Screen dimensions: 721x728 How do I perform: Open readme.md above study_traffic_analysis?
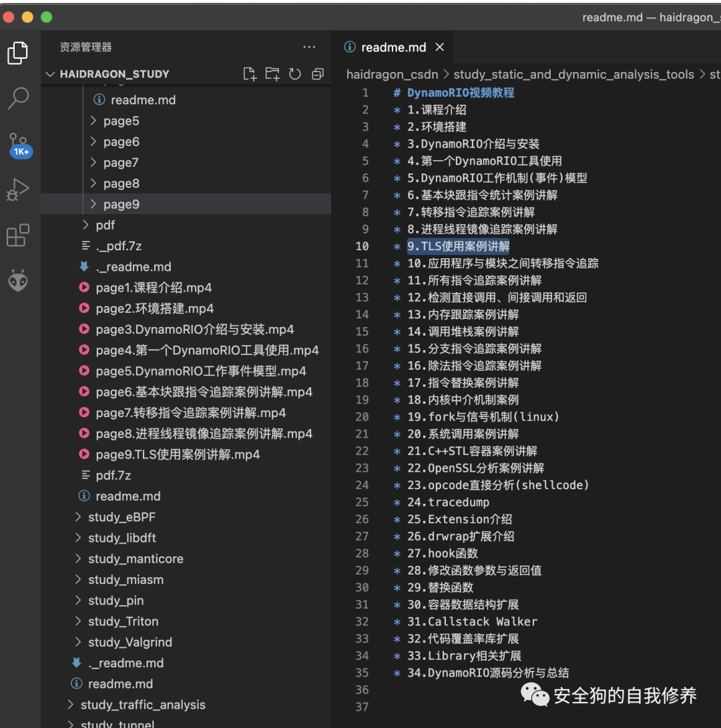click(x=186, y=683)
